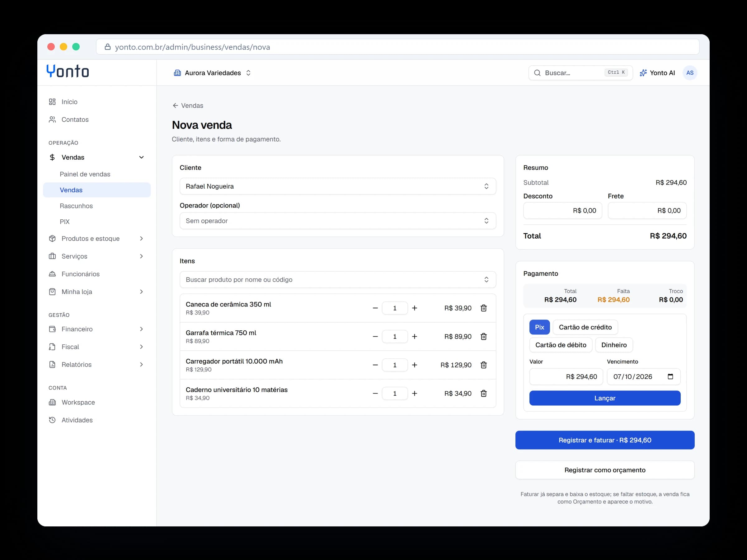747x560 pixels.
Task: Click the Lançar button
Action: (x=605, y=398)
